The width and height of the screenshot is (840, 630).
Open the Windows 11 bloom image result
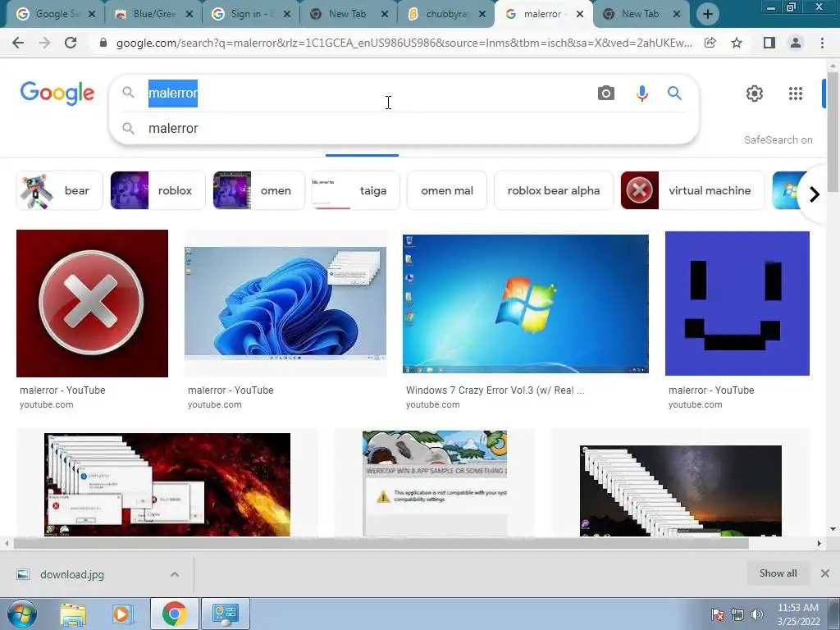tap(285, 304)
